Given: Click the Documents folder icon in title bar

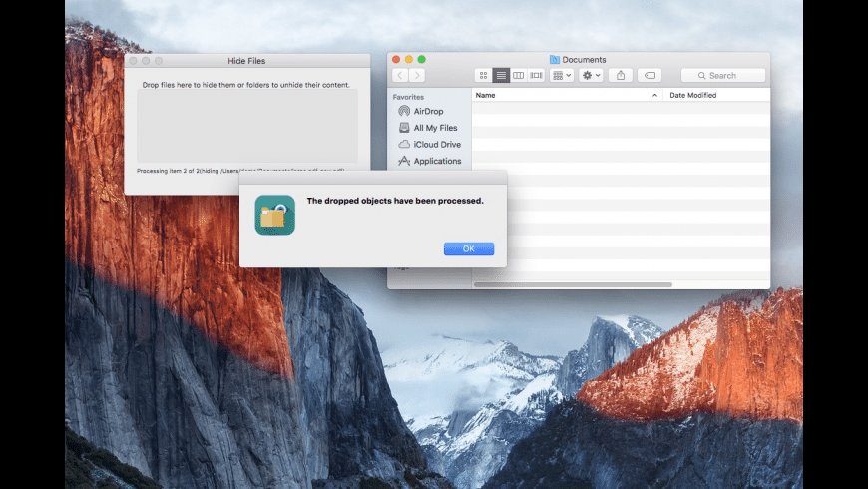Looking at the screenshot, I should click(554, 59).
